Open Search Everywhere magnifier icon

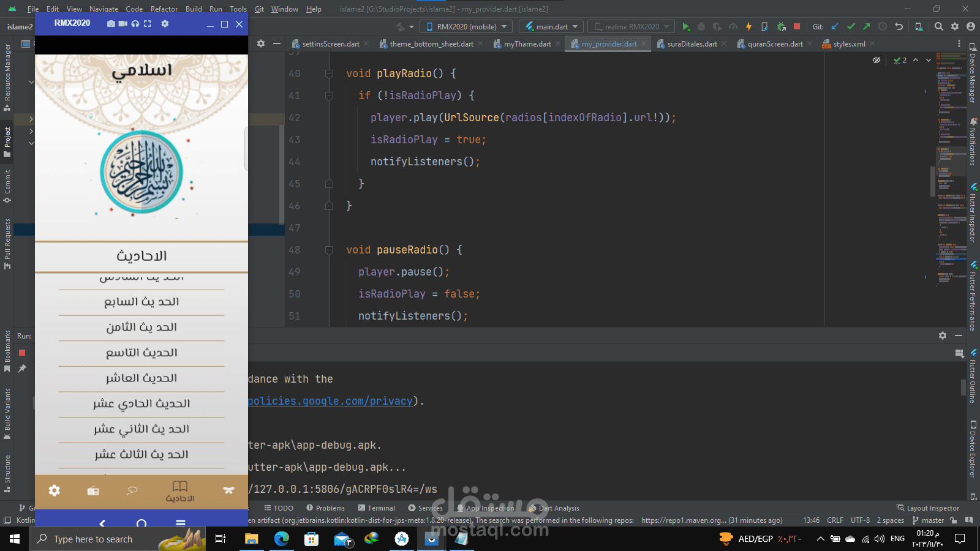point(939,26)
